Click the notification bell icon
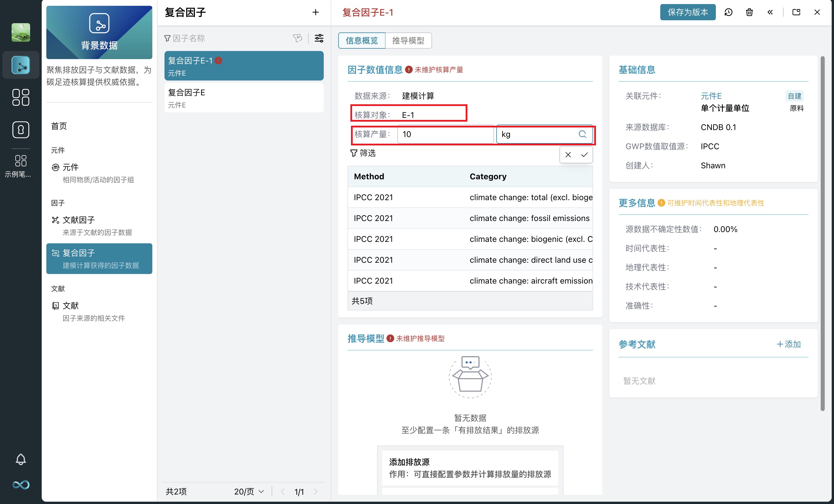 pos(21,459)
